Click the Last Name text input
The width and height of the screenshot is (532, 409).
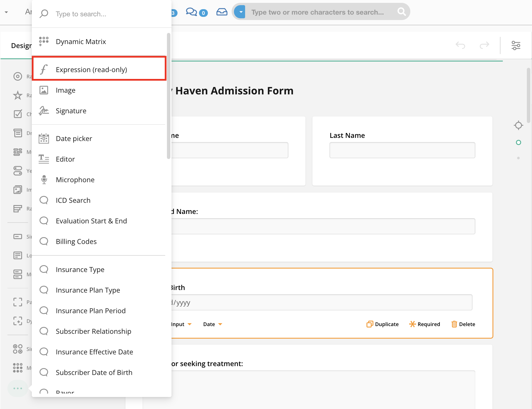coord(402,150)
